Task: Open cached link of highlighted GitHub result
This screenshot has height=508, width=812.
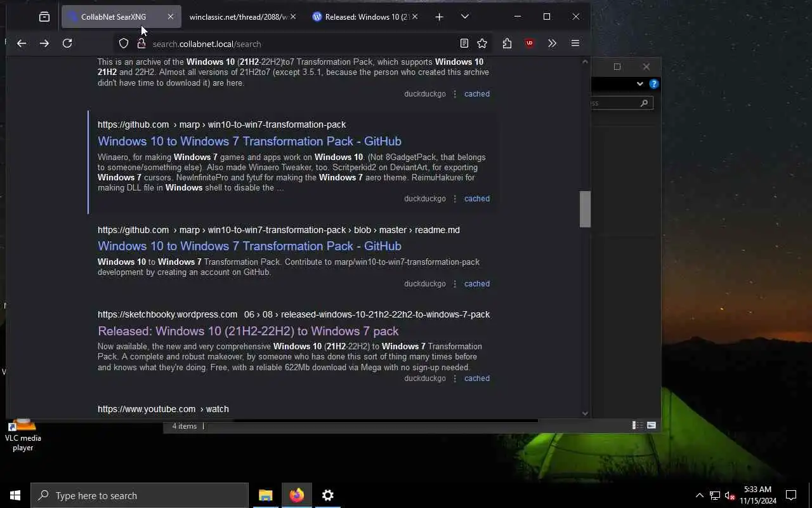Action: [477, 199]
